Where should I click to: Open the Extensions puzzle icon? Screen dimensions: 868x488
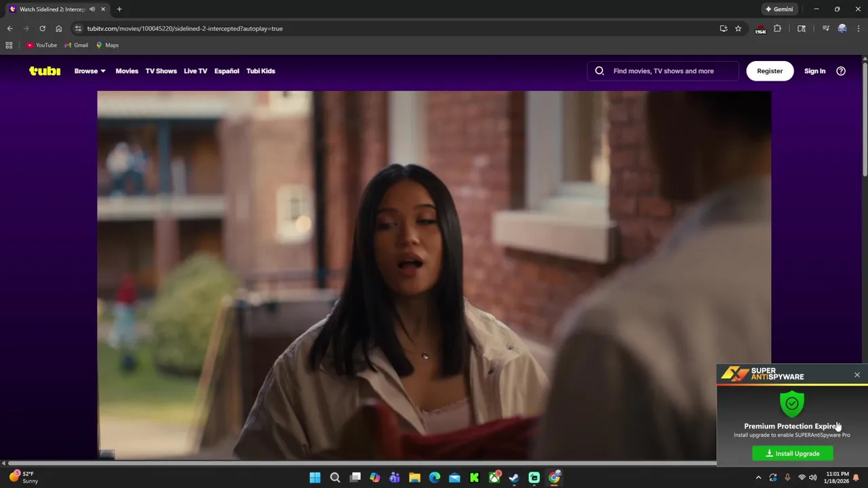777,28
